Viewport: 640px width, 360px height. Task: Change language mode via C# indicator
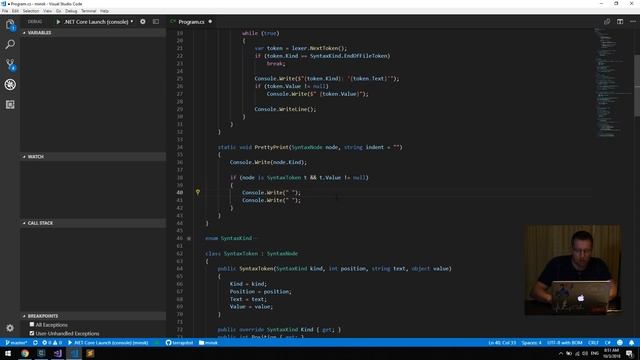coord(608,342)
